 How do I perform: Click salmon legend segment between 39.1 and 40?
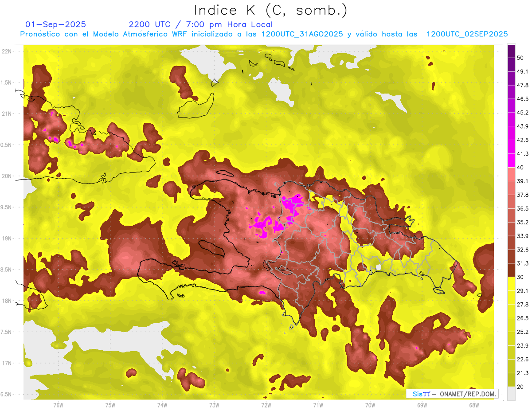[511, 174]
